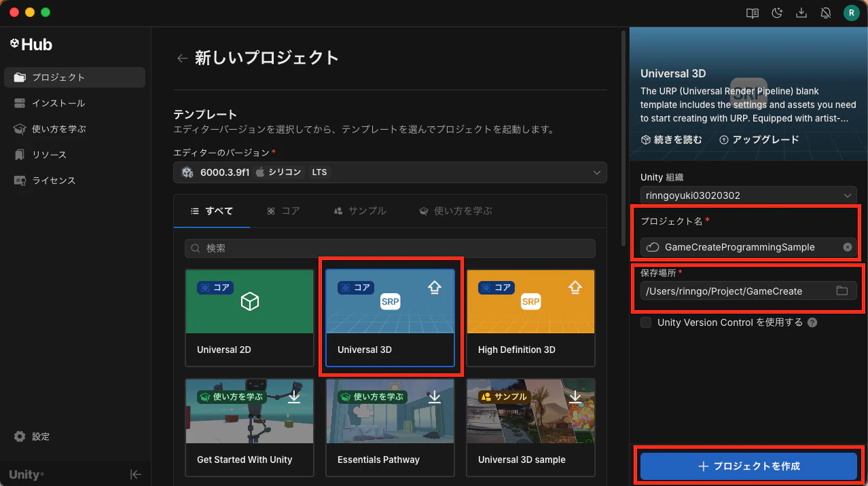Clear project name with X icon
The height and width of the screenshot is (486, 868).
tap(848, 247)
